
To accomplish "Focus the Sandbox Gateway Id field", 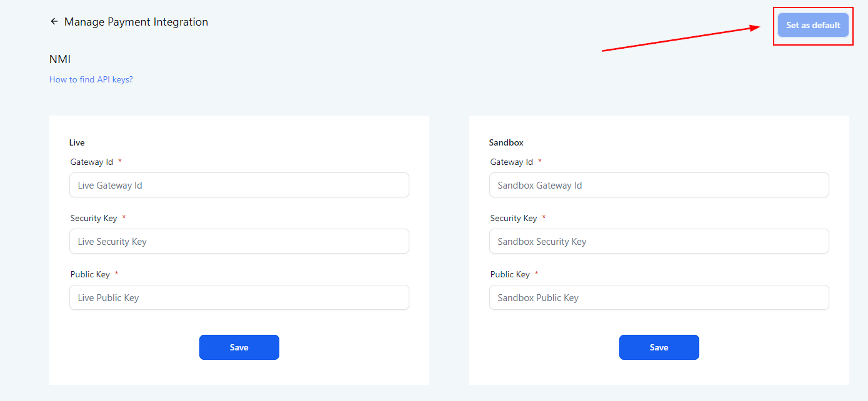I will tap(659, 185).
